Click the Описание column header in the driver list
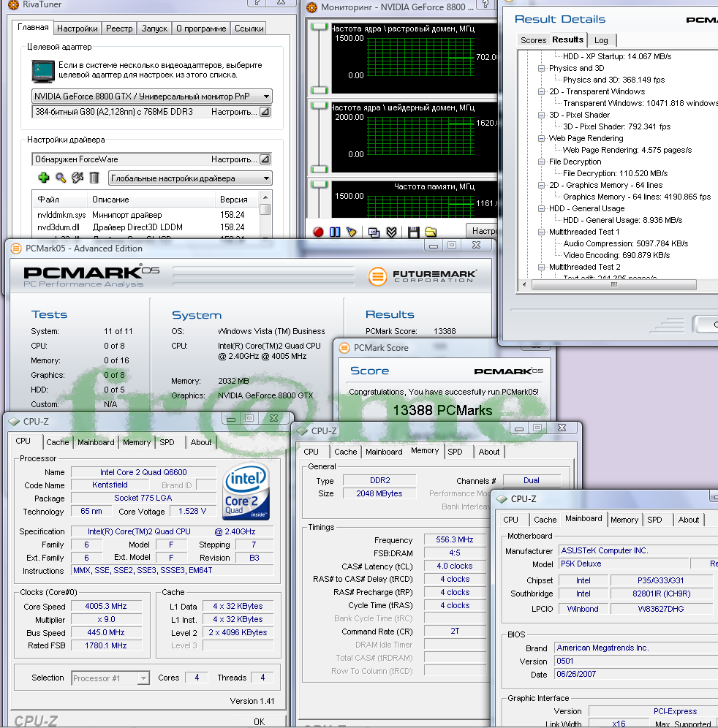718x728 pixels. click(151, 200)
